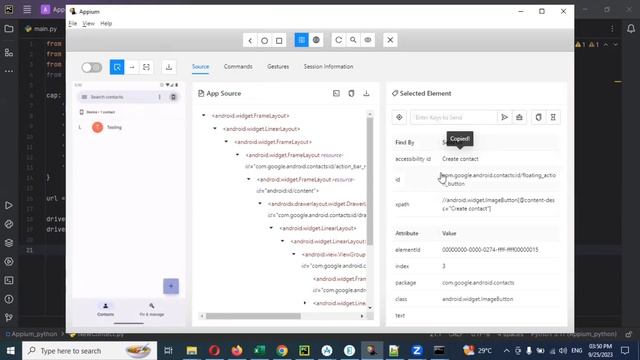Get timing with the hourglass icon
640x360 pixels.
553,118
